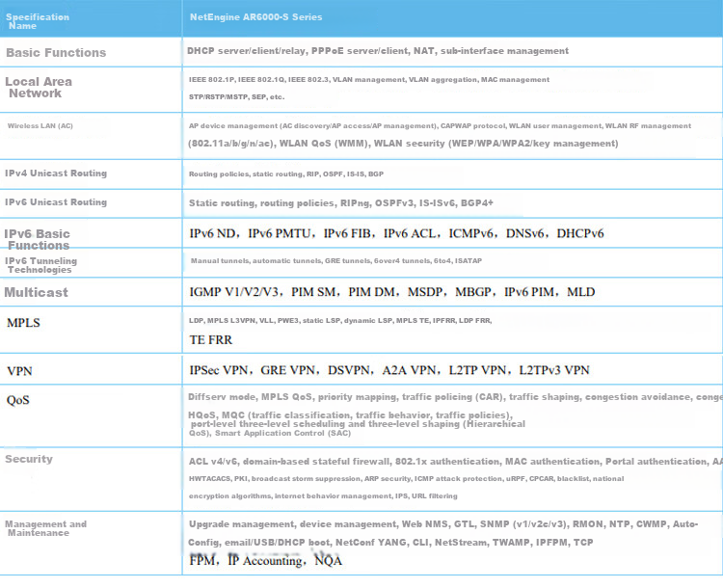Select the 'Management and Maintenance' row label
Screen dimensions: 723x588
(45, 528)
